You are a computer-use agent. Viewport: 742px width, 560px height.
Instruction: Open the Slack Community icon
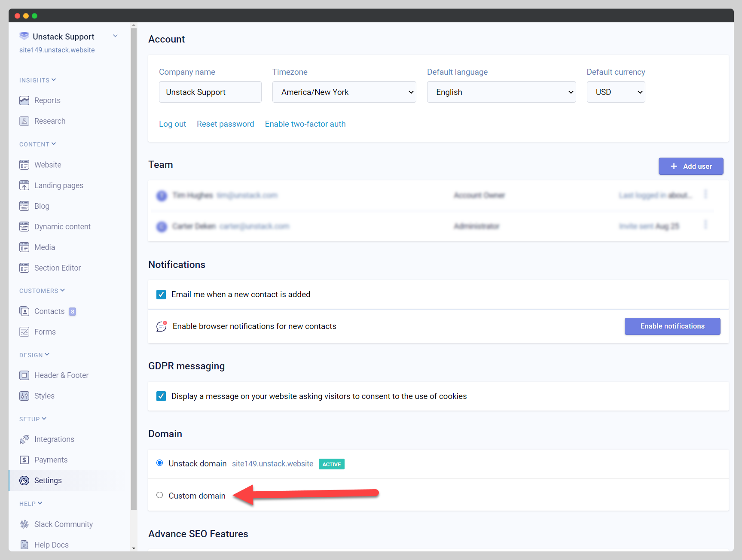pos(24,524)
